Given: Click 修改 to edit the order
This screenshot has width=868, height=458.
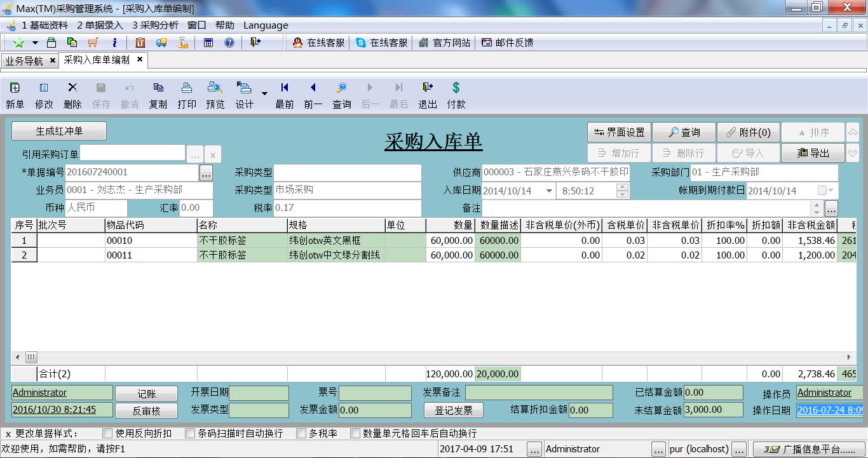Looking at the screenshot, I should pos(44,95).
